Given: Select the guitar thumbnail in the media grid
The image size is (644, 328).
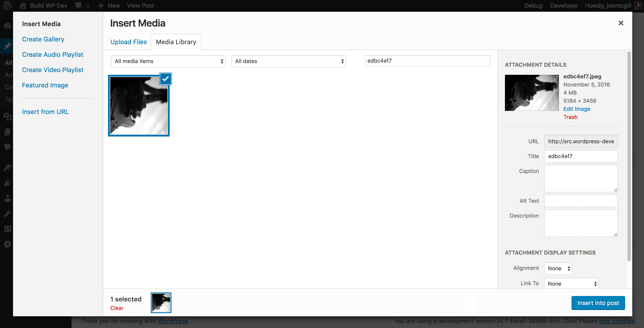Looking at the screenshot, I should tap(139, 106).
